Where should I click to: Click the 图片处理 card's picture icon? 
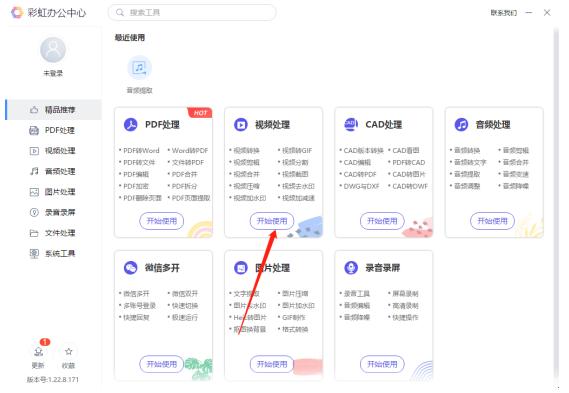coord(241,268)
